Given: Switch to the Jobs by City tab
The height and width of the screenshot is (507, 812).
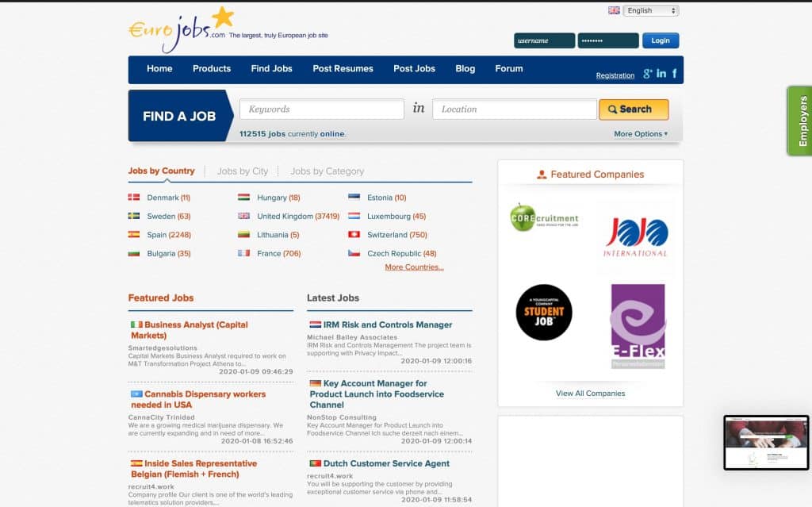Looking at the screenshot, I should pyautogui.click(x=242, y=171).
